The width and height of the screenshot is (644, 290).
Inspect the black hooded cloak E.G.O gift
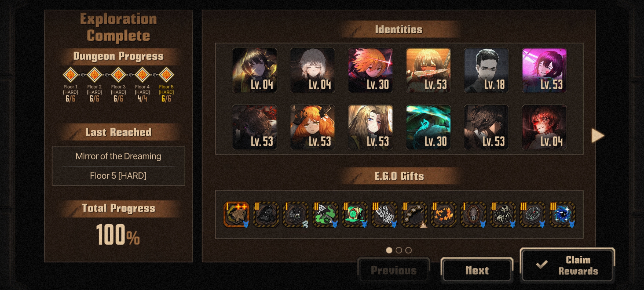(266, 215)
